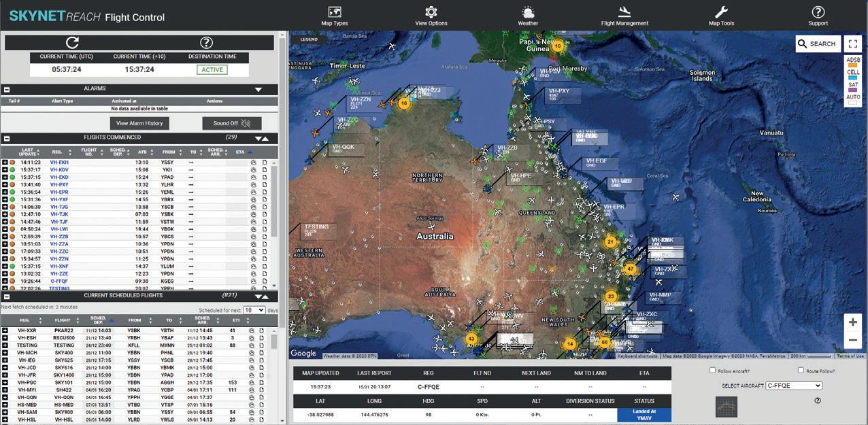Open the altitude chart thumbnail below Select Aircraft
Screen dimensions: 868x425
tap(726, 406)
